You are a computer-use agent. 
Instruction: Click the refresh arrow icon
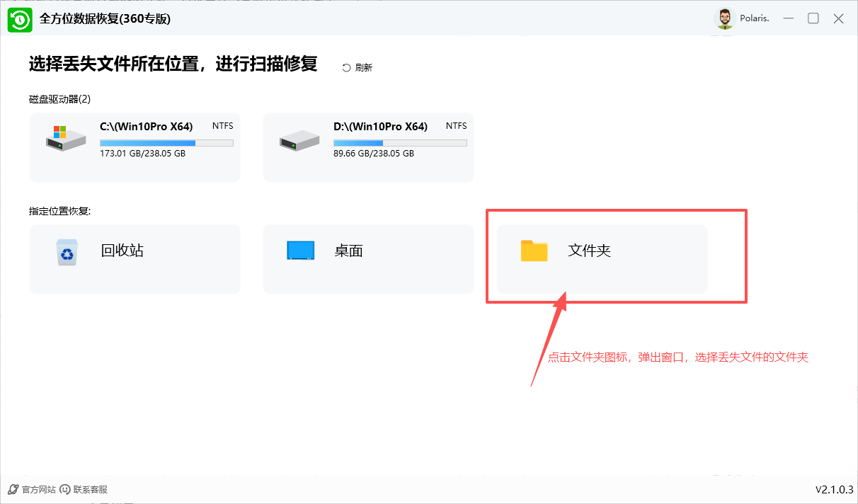pyautogui.click(x=346, y=68)
